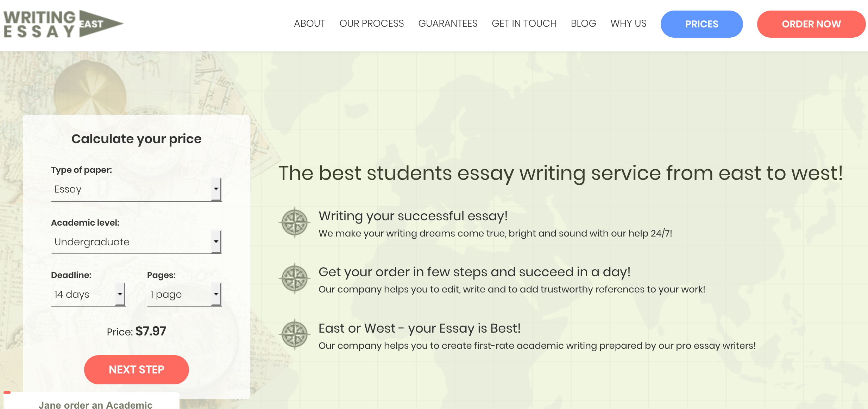The height and width of the screenshot is (409, 868).
Task: Open the Deadline 14 days dropdown
Action: pyautogui.click(x=88, y=294)
